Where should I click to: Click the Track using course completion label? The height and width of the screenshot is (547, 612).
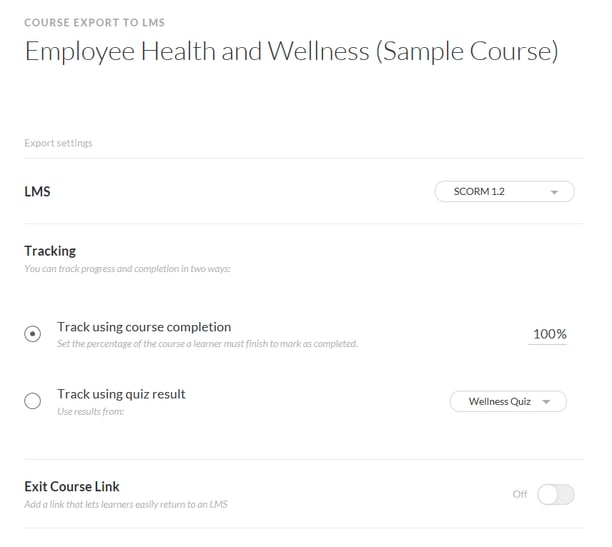coord(144,327)
